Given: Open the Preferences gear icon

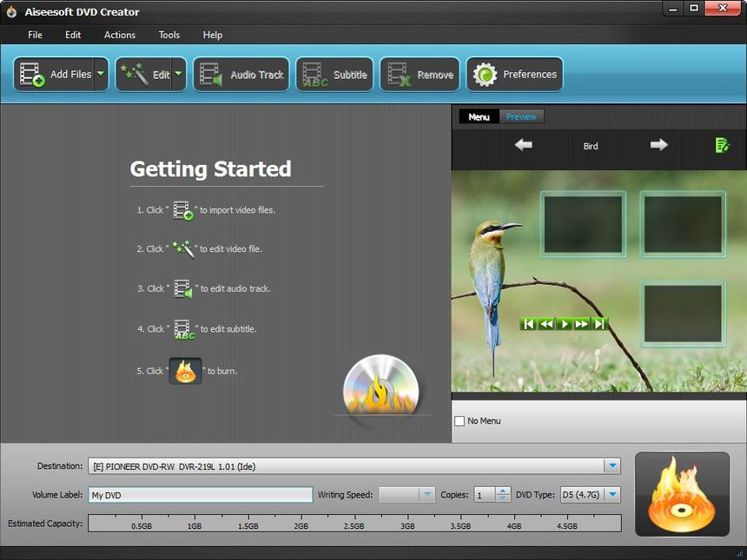Looking at the screenshot, I should (x=484, y=74).
